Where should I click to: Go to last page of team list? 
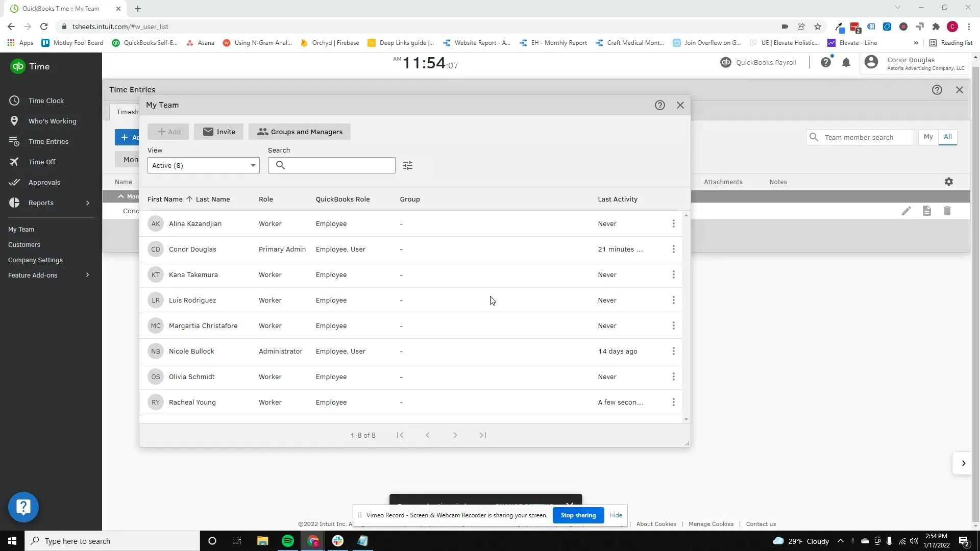tap(483, 435)
